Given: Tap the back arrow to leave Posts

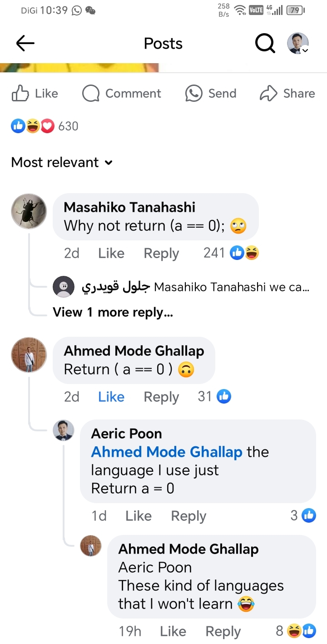Looking at the screenshot, I should point(25,43).
